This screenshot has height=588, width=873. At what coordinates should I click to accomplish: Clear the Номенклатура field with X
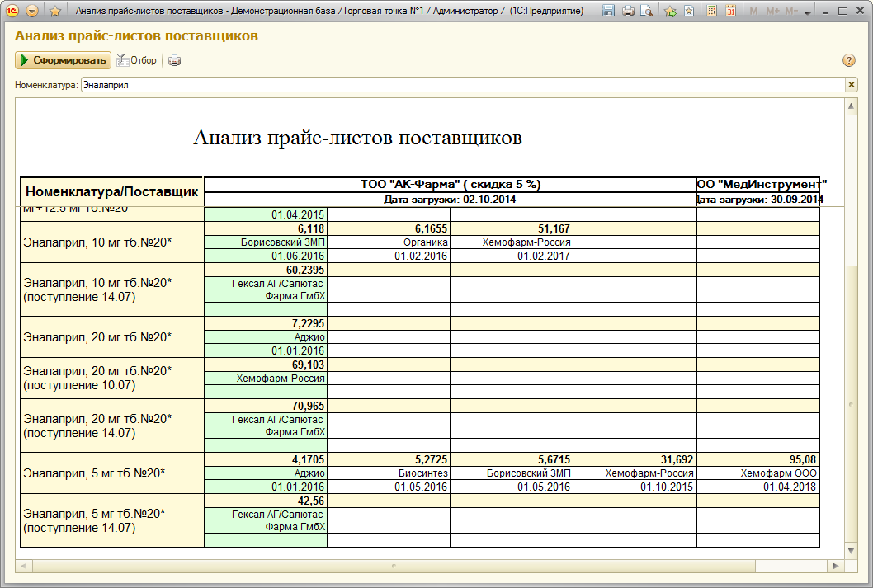[x=852, y=84]
